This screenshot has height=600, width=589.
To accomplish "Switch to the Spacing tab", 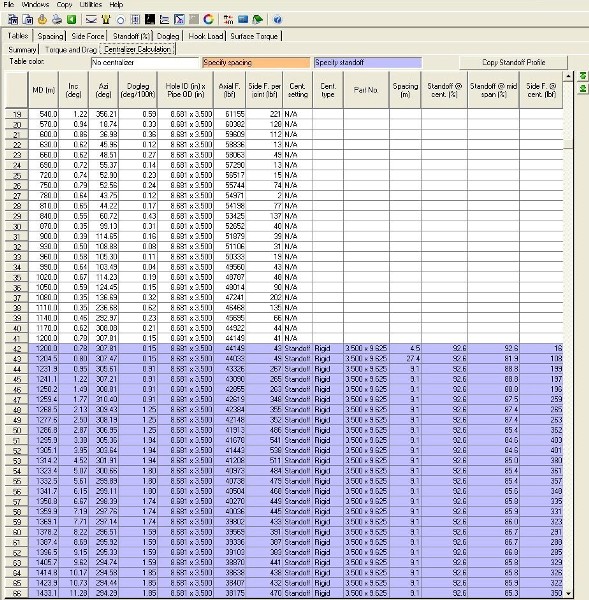I will pos(50,36).
